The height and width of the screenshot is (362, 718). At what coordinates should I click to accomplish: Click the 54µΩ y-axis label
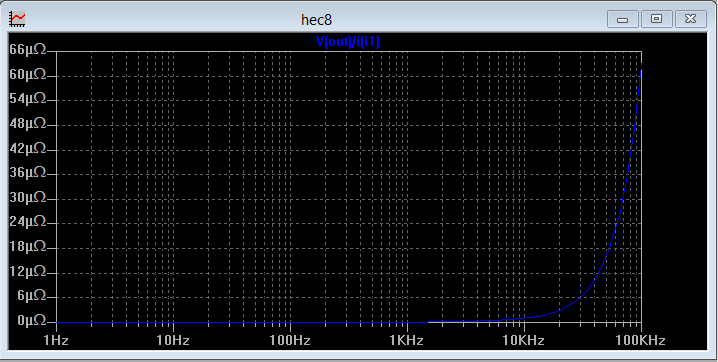coord(28,98)
